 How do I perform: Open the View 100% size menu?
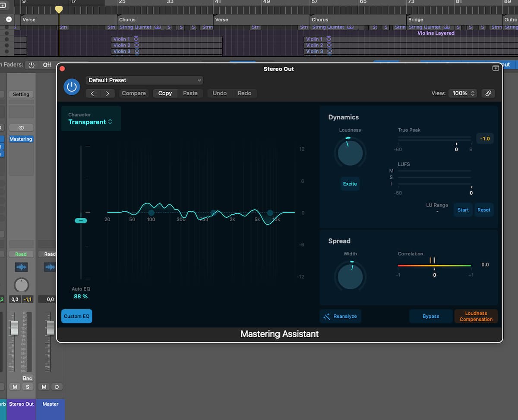pos(463,93)
